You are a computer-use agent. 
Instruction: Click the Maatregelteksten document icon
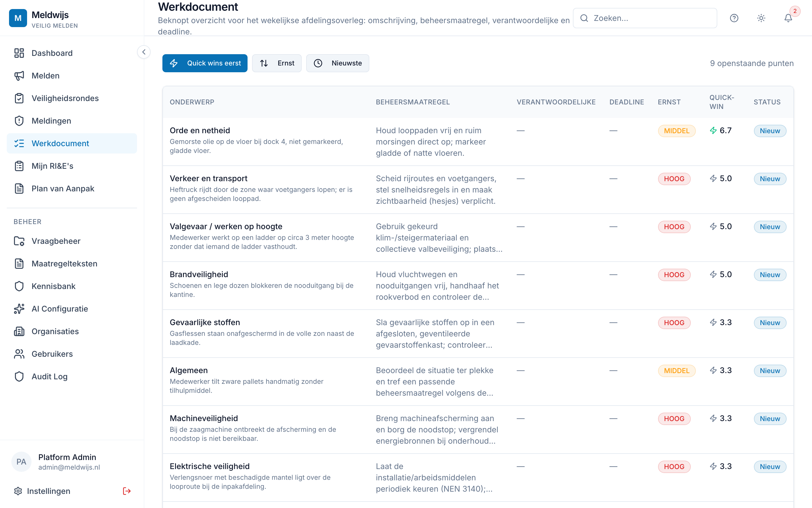pos(19,264)
